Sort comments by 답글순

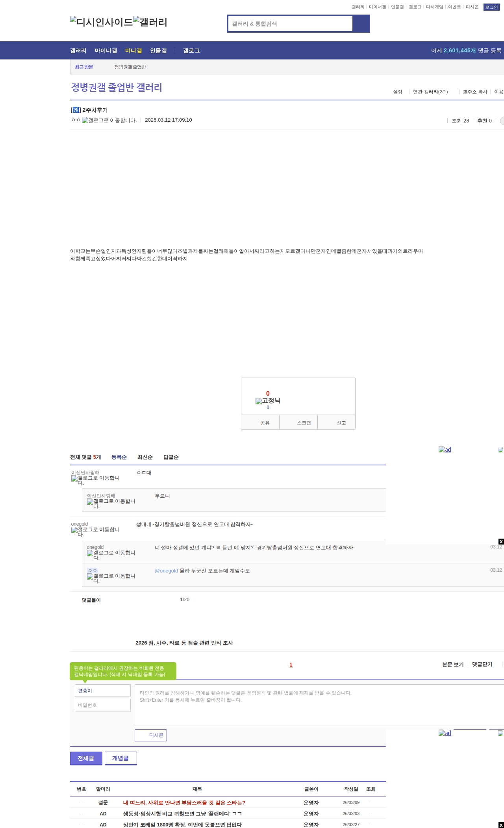click(x=171, y=457)
